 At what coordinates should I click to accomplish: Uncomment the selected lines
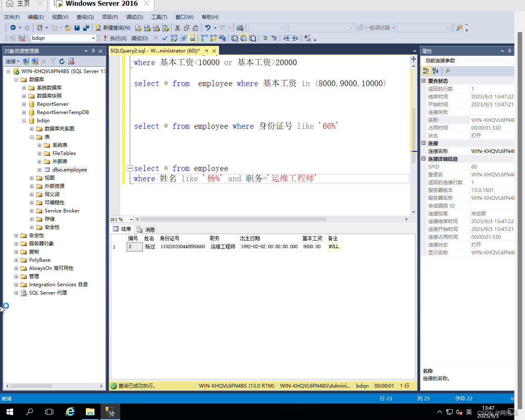coord(274,38)
